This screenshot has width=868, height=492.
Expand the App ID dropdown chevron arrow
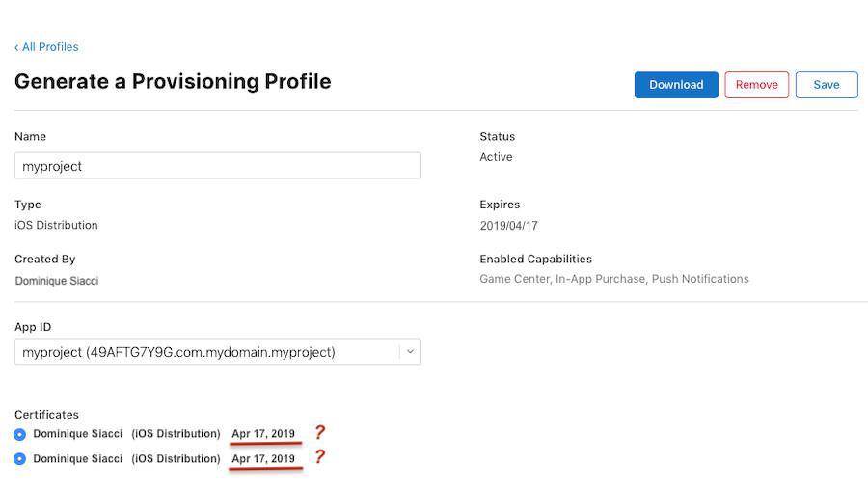coord(410,352)
